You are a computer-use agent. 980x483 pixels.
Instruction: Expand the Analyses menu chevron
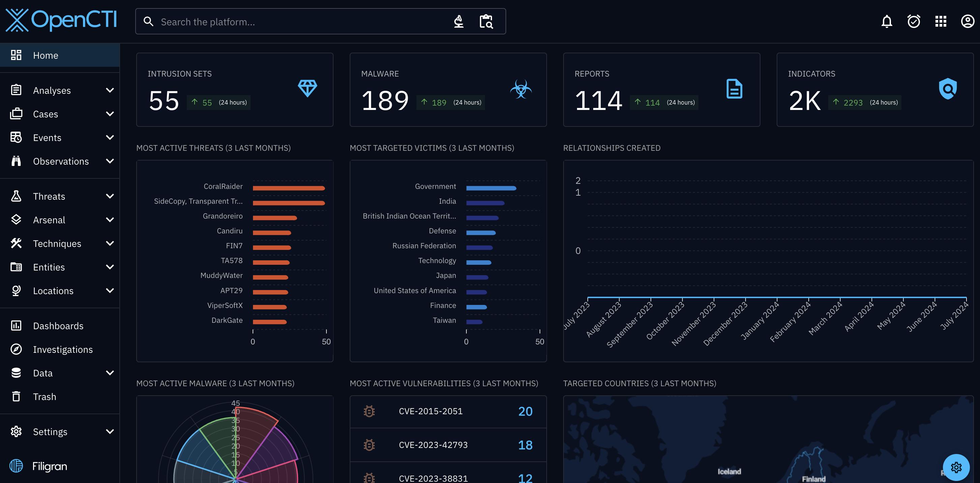pyautogui.click(x=110, y=90)
